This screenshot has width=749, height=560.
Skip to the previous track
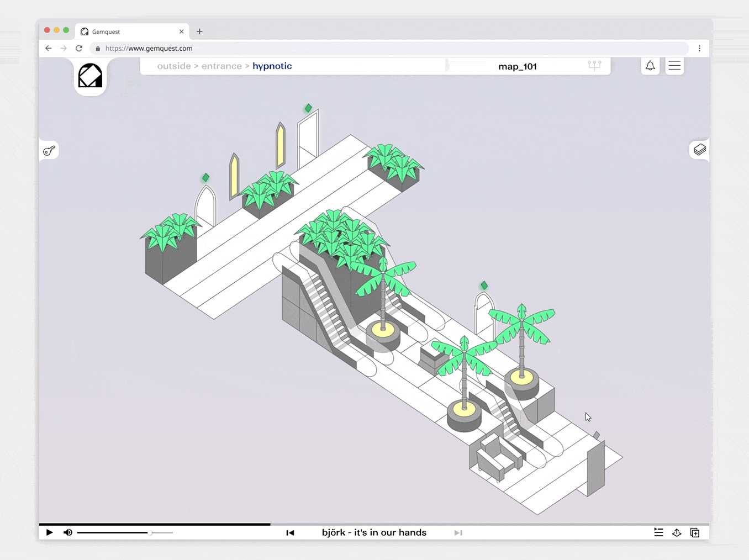click(x=290, y=532)
